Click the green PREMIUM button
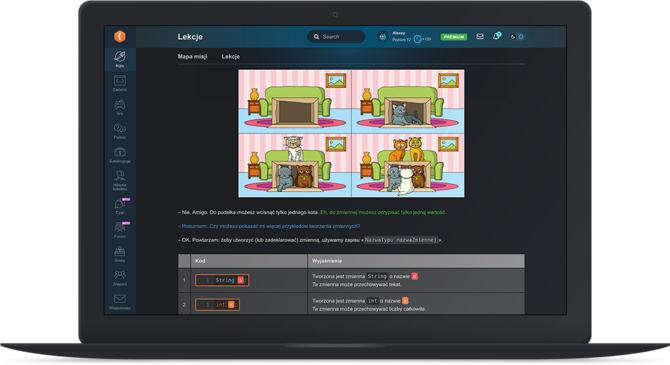Viewport: 670px width, 365px height. click(454, 37)
